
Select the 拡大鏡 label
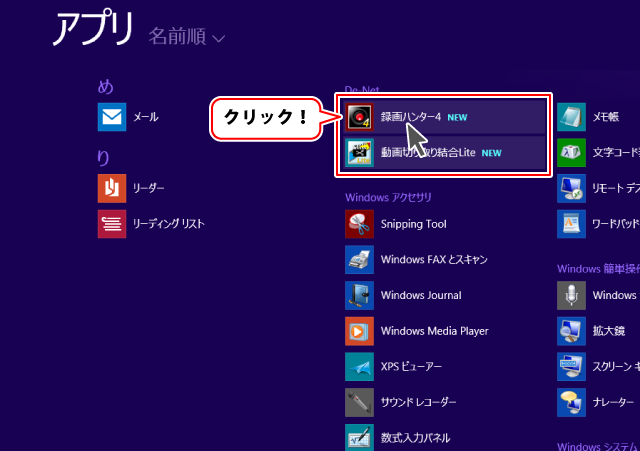pos(609,331)
